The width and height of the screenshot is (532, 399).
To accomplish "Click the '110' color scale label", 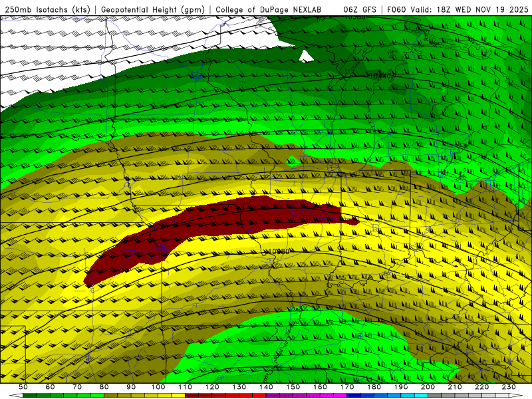I will 185,387.
